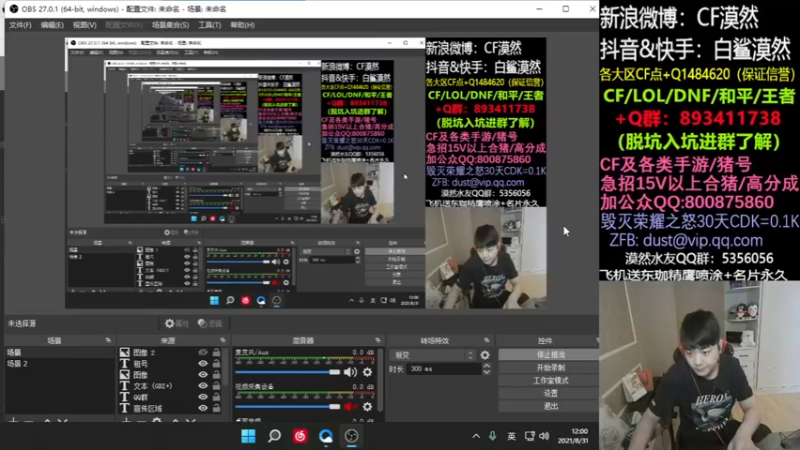Pop out the 转场特效 dock panel icon
This screenshot has width=800, height=450.
487,340
